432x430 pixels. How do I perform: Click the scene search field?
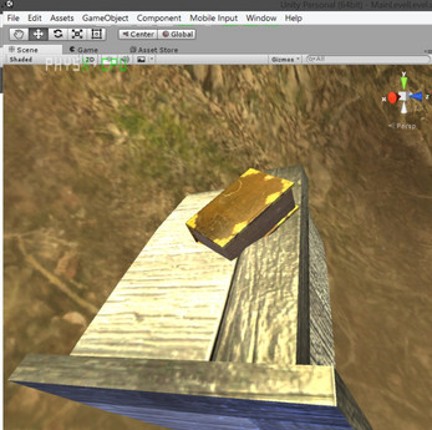click(x=368, y=59)
